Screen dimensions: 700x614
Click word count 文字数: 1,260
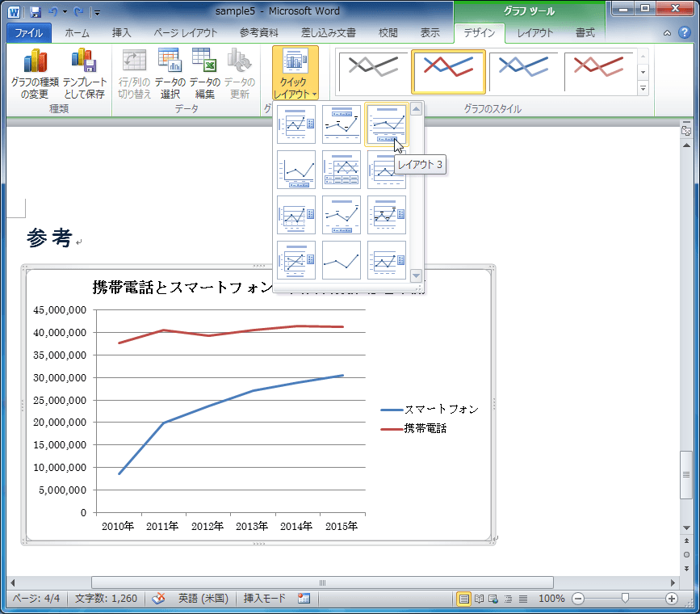click(x=106, y=599)
